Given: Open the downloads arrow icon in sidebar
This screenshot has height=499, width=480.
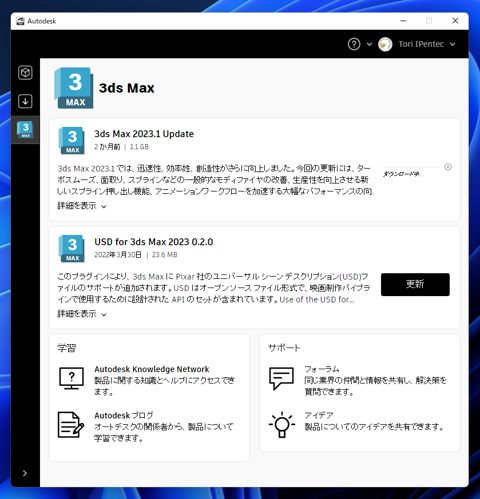Looking at the screenshot, I should tap(25, 101).
